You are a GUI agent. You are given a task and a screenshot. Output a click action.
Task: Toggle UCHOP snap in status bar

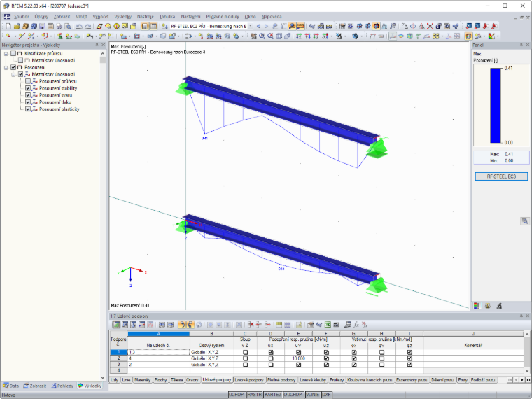[237, 395]
